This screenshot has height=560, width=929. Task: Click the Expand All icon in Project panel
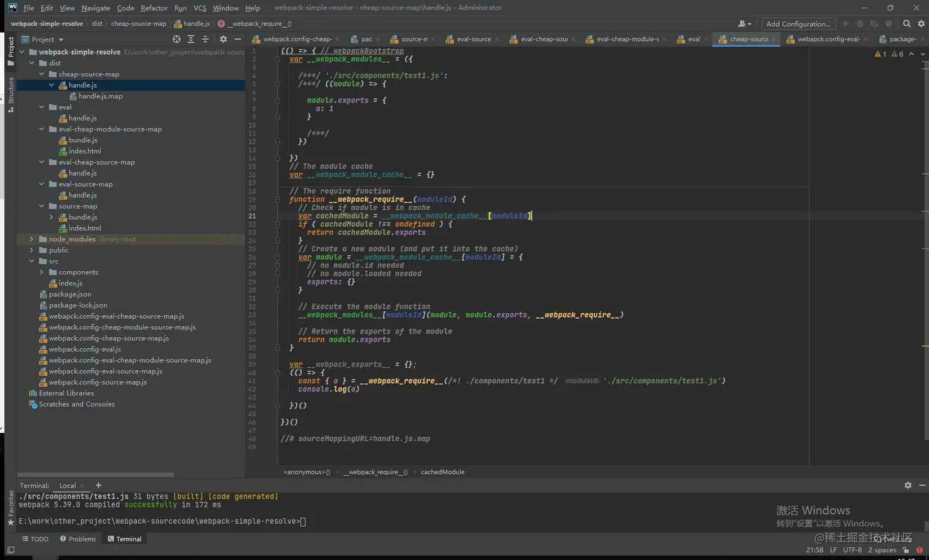[191, 39]
